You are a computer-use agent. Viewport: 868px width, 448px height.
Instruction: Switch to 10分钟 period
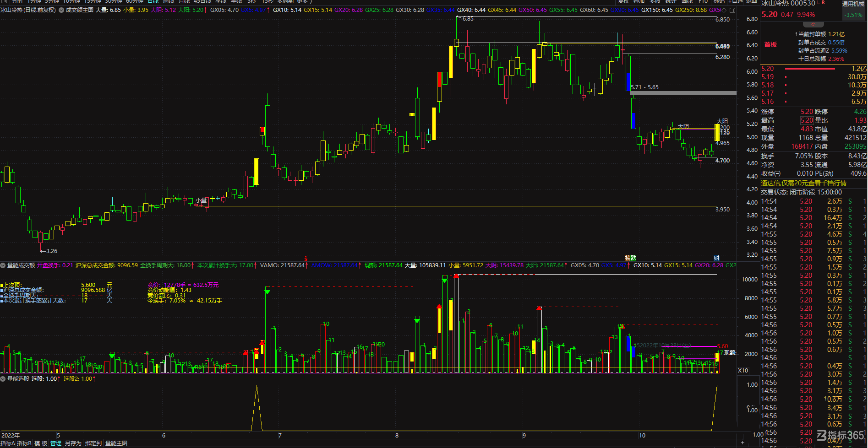pyautogui.click(x=72, y=2)
